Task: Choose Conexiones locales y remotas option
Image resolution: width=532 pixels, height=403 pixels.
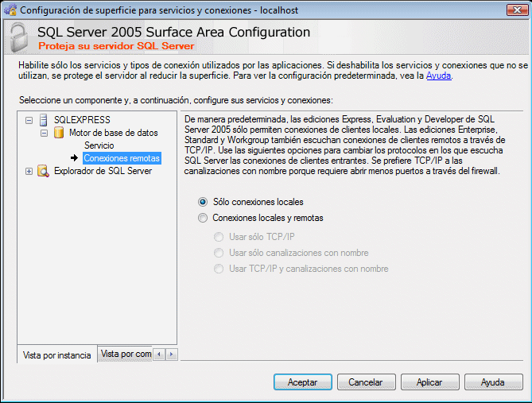Action: click(203, 218)
